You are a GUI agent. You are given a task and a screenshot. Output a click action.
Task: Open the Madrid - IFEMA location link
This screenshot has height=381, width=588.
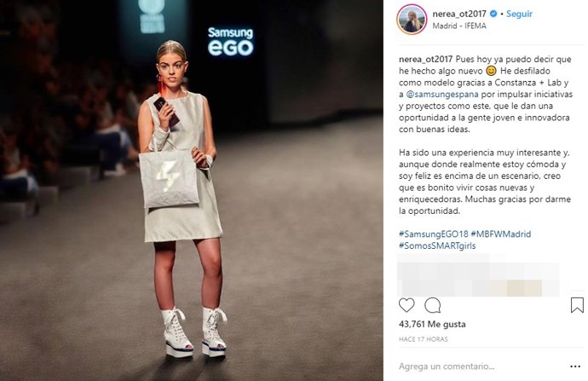[459, 26]
